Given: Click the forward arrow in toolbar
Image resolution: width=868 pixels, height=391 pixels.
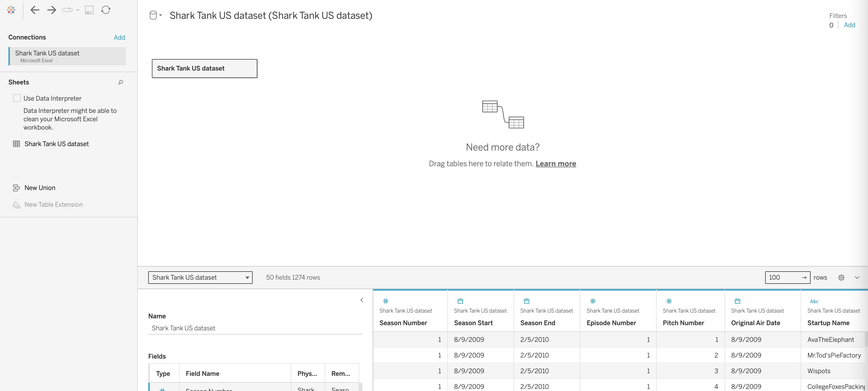Looking at the screenshot, I should pos(52,10).
